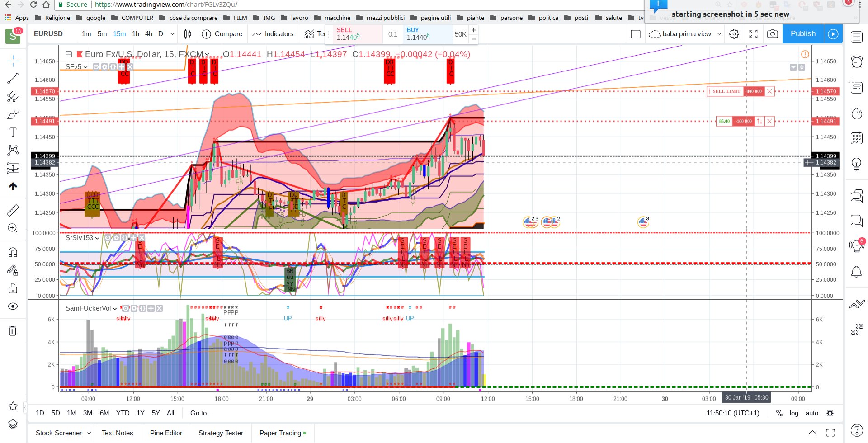
Task: Click the orange exclamation warning on chart
Action: click(805, 54)
